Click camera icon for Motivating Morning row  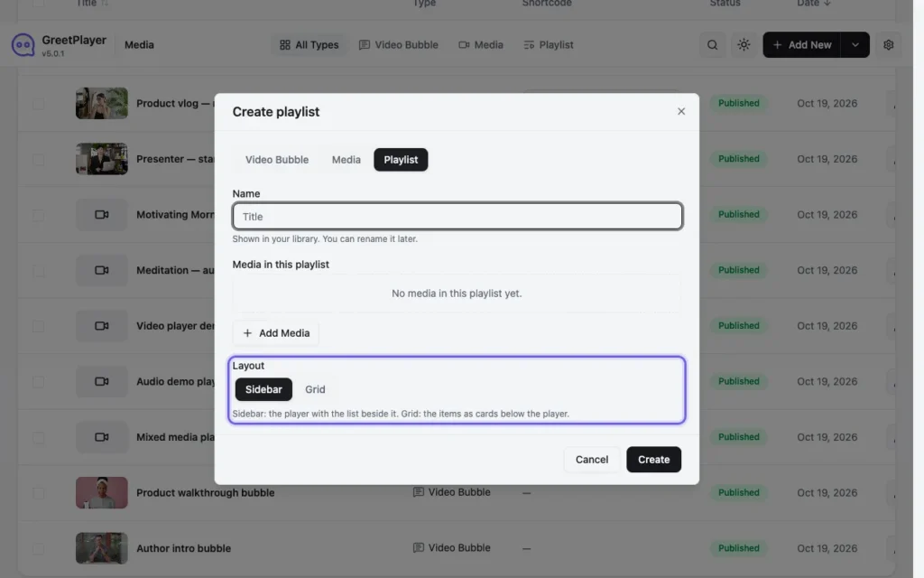click(101, 215)
